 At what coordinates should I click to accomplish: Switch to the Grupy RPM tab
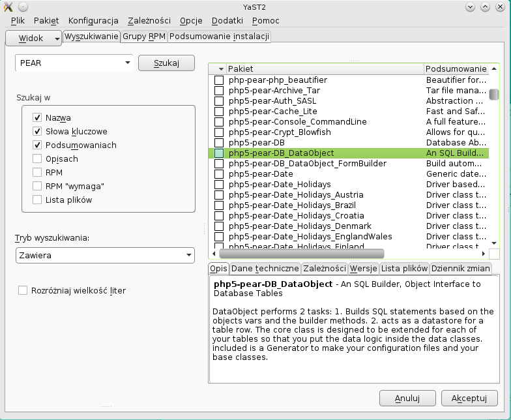[x=144, y=37]
